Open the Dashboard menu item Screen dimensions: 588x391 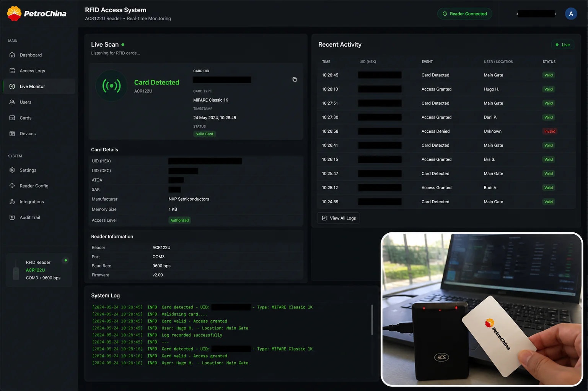coord(39,55)
